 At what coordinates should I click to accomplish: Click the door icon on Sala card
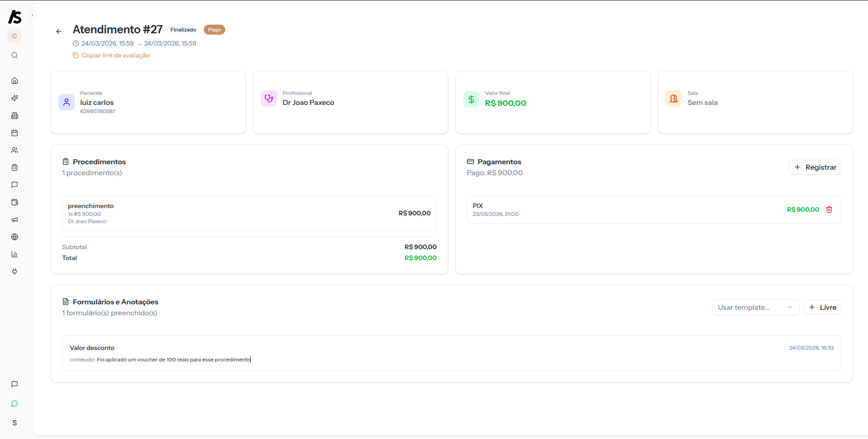[x=674, y=99]
